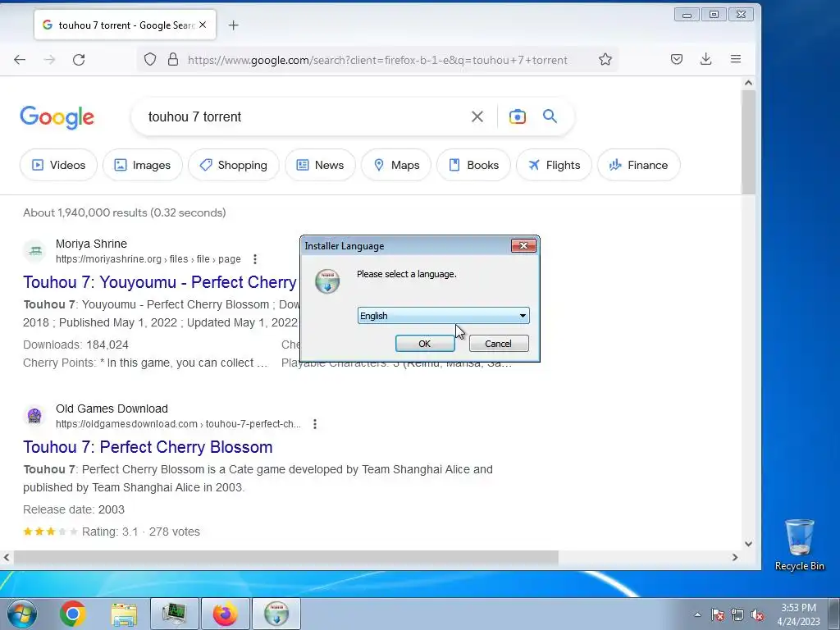Select the touhou 7 torrent tab

[x=126, y=25]
